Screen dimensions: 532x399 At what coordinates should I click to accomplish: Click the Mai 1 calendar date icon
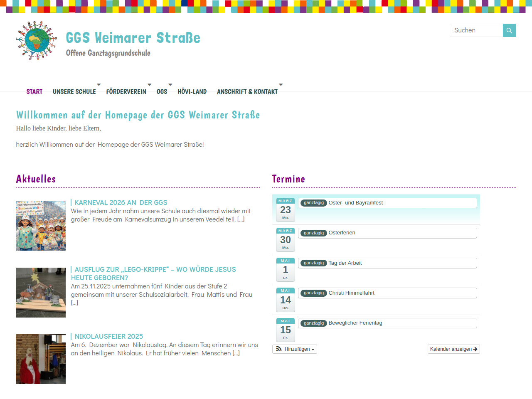coord(285,270)
